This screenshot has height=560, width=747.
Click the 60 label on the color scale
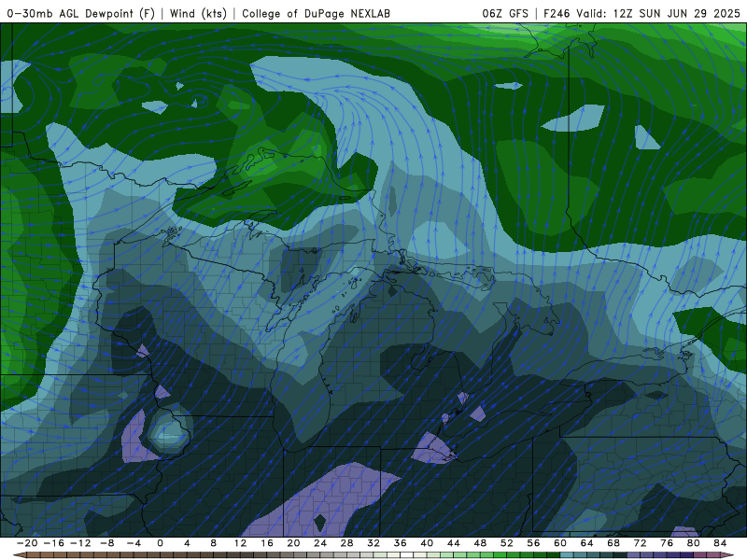560,543
